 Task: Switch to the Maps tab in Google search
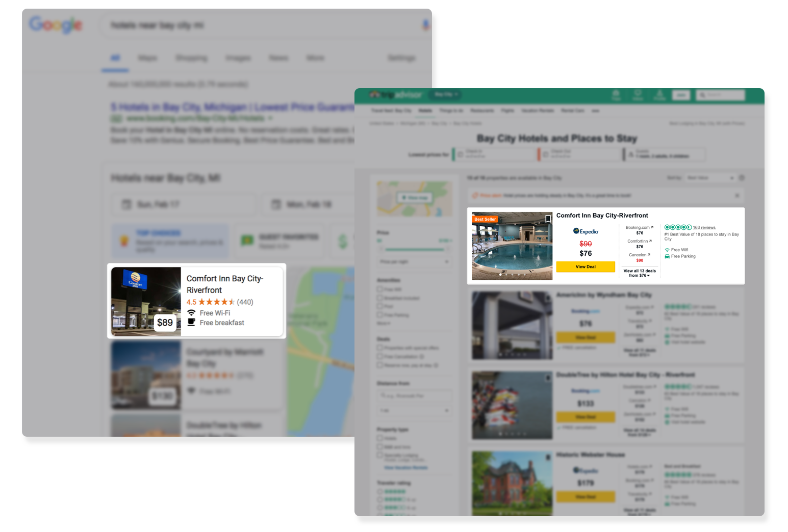pos(147,58)
